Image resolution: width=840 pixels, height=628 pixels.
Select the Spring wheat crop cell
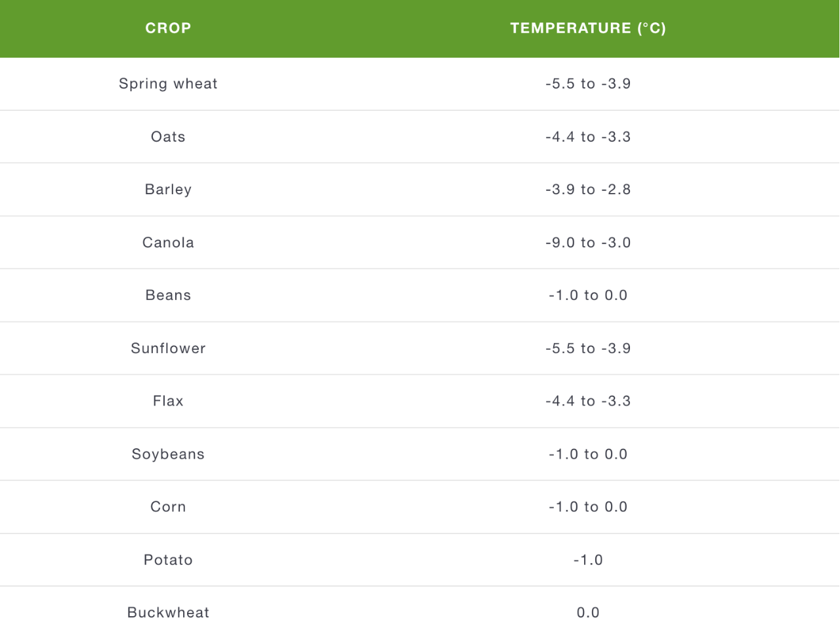[x=168, y=84]
